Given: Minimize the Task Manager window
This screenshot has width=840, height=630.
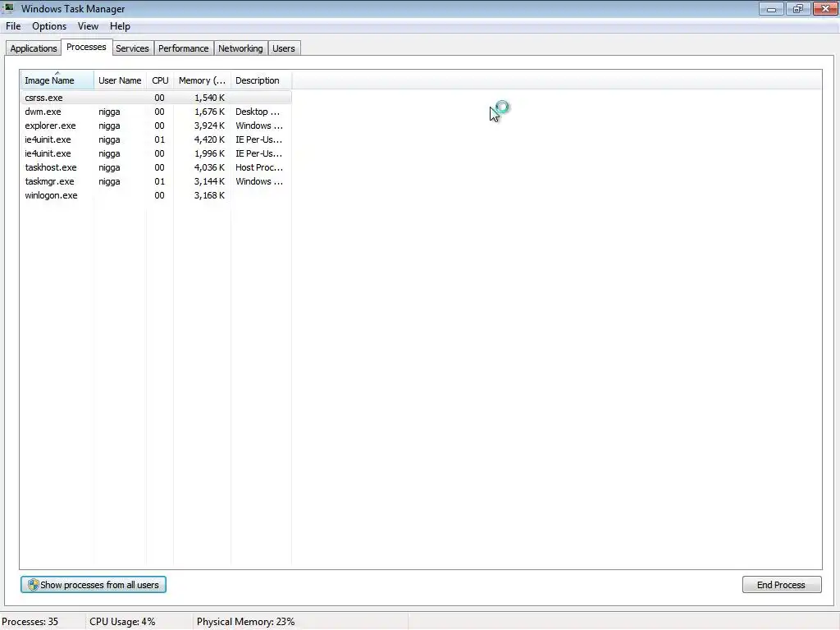Looking at the screenshot, I should click(x=771, y=8).
